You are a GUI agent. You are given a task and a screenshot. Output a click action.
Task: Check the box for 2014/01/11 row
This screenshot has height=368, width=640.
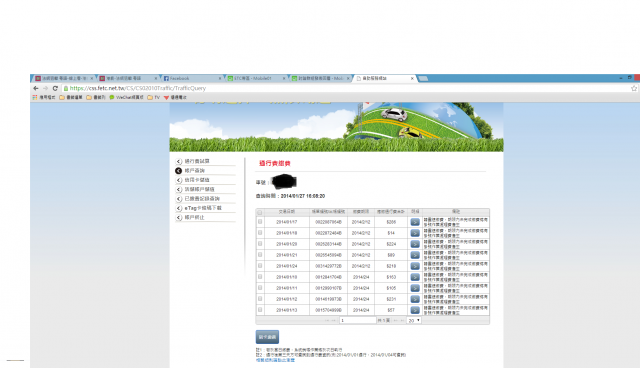point(260,288)
